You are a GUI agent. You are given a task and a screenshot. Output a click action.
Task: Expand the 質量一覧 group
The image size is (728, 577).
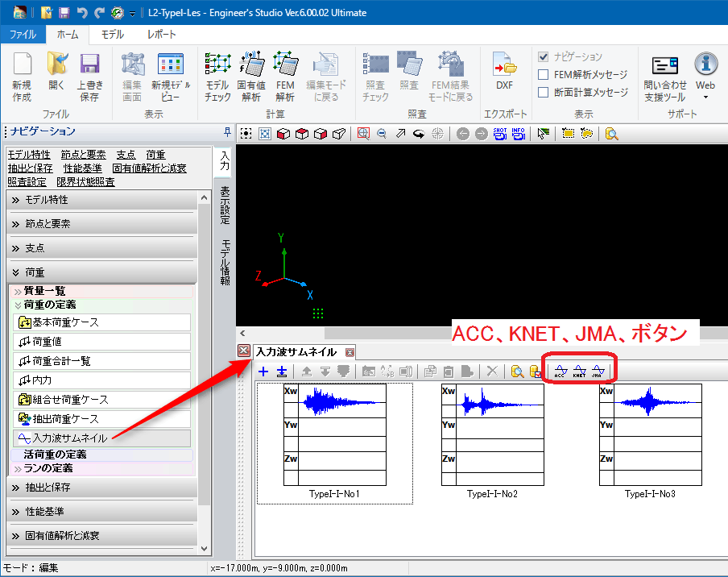click(x=101, y=291)
